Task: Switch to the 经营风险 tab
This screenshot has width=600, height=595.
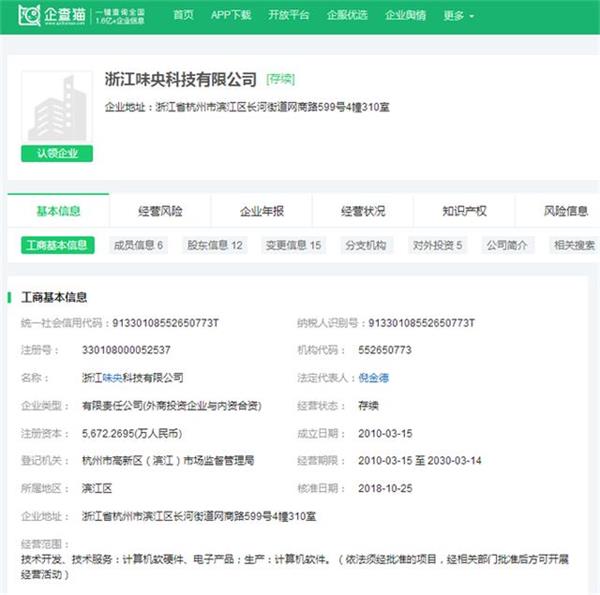Action: [160, 211]
